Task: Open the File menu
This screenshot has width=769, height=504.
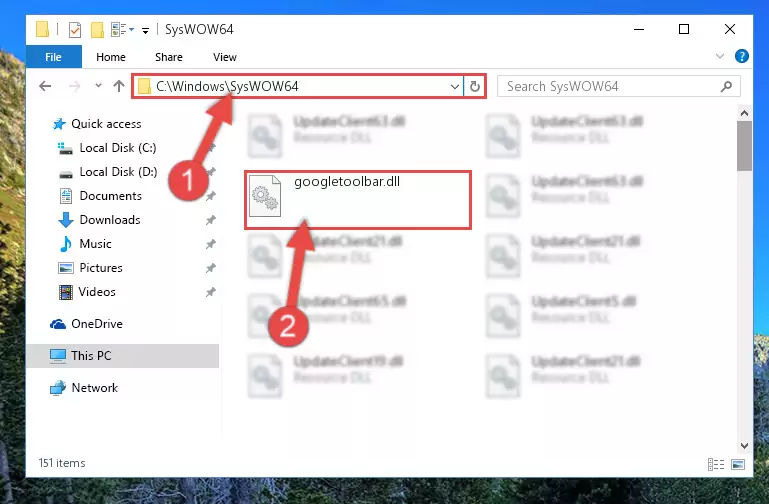Action: pyautogui.click(x=53, y=57)
